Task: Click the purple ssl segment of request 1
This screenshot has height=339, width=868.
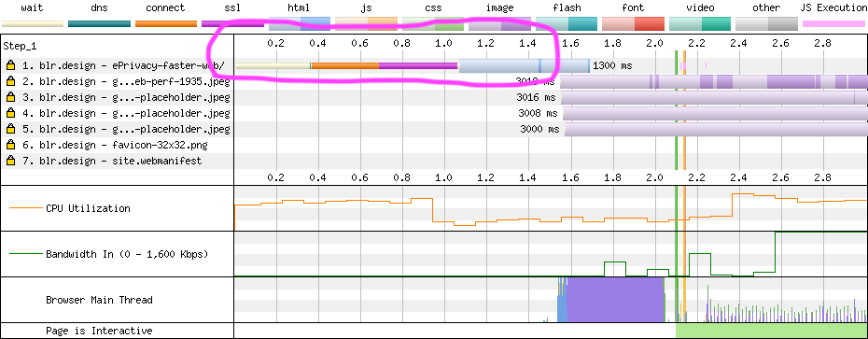Action: [x=418, y=66]
